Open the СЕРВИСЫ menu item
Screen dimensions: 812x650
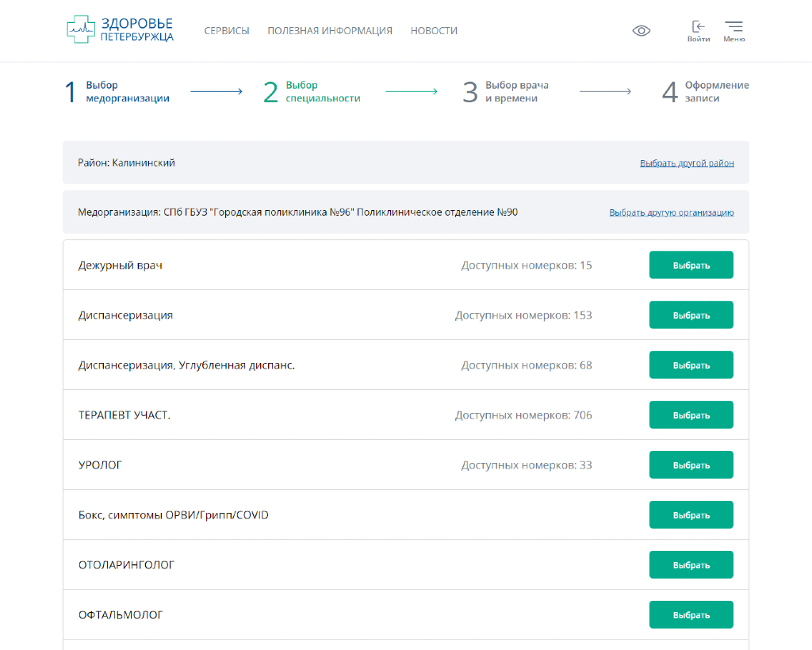coord(227,31)
